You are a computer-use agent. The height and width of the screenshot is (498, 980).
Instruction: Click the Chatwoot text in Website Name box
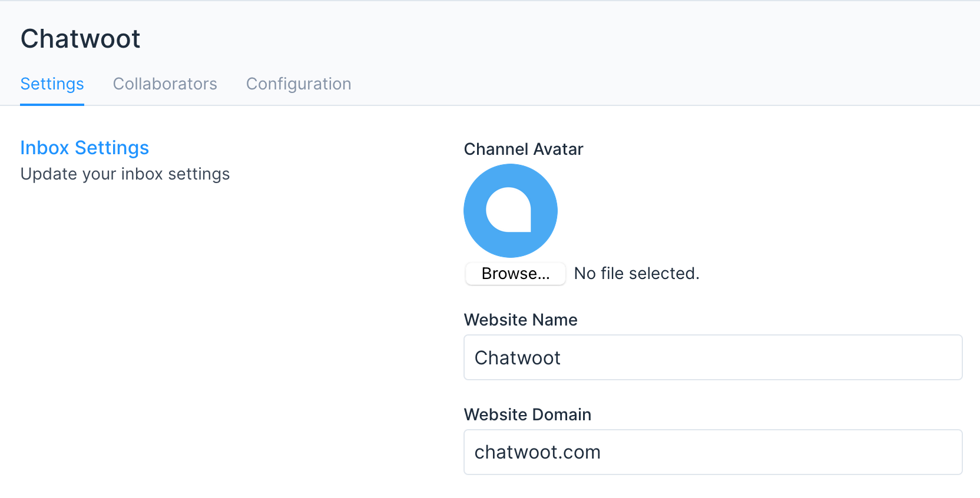click(518, 357)
